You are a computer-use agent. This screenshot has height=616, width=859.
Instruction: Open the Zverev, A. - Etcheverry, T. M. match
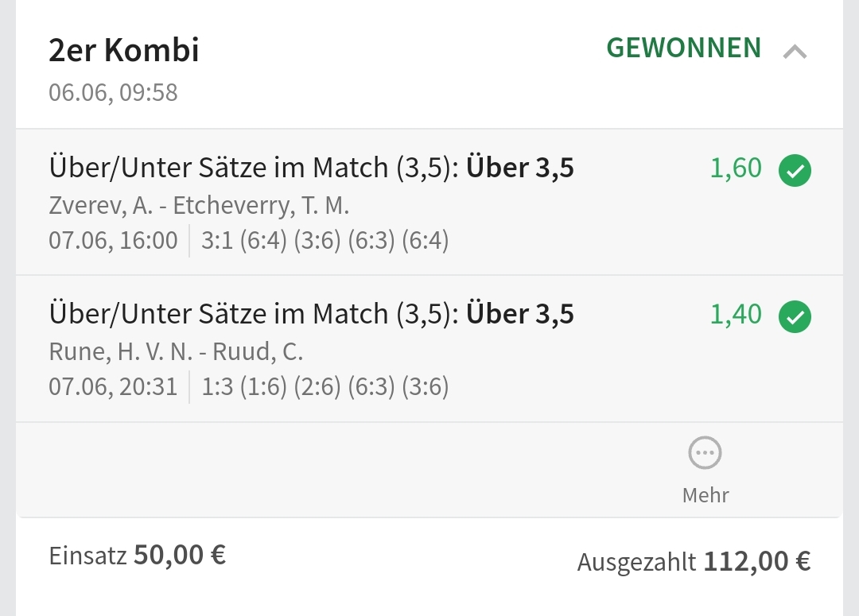coord(199,206)
